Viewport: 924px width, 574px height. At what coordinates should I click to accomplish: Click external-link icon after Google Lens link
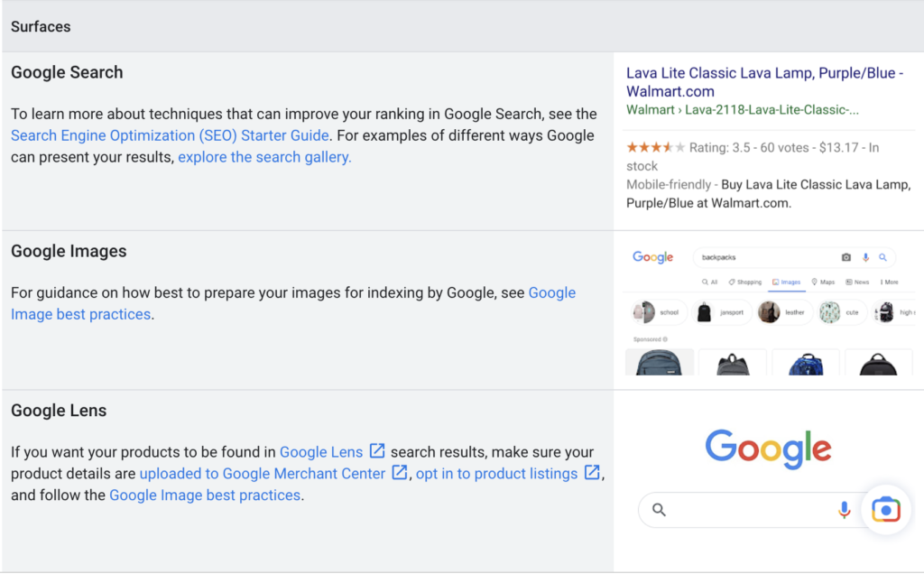coord(377,451)
